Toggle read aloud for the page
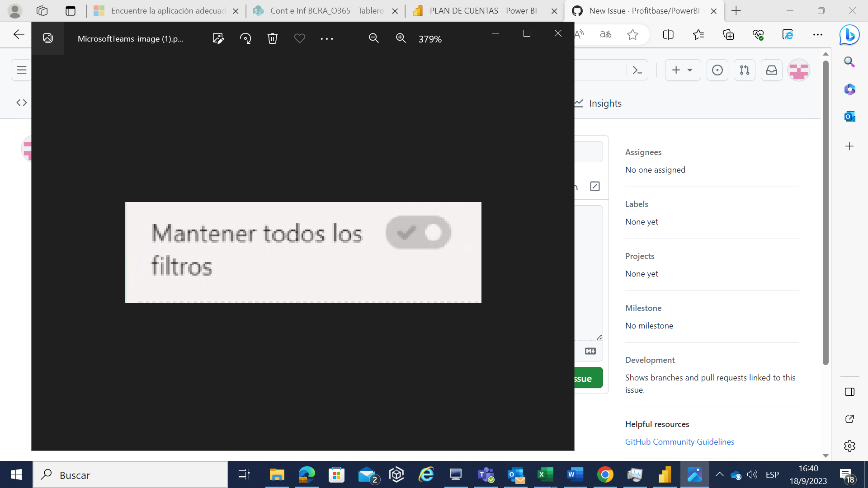 tap(580, 34)
